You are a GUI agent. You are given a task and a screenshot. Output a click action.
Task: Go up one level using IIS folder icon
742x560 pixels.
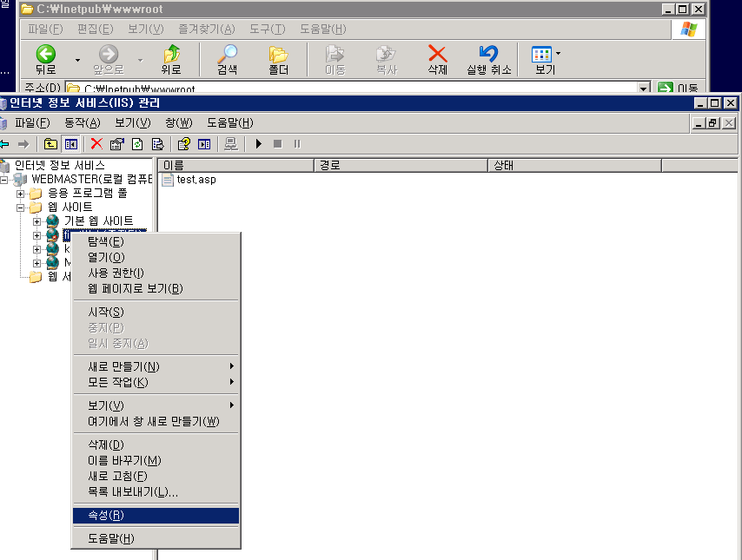click(50, 144)
